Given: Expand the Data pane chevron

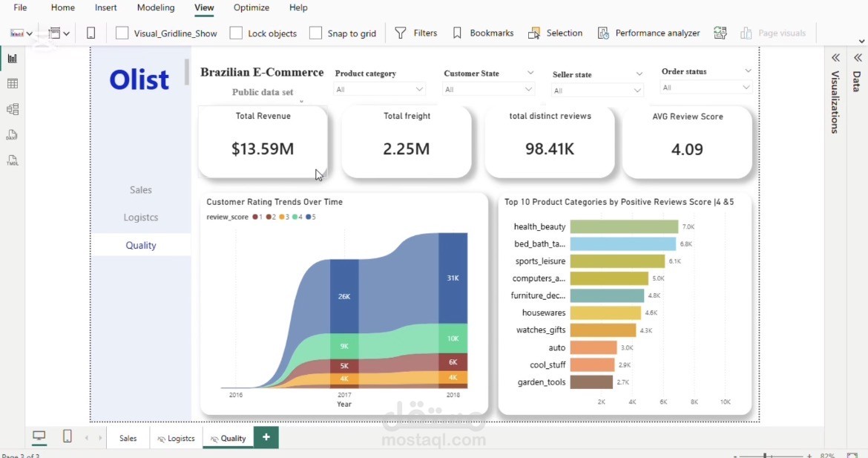Looking at the screenshot, I should point(858,58).
